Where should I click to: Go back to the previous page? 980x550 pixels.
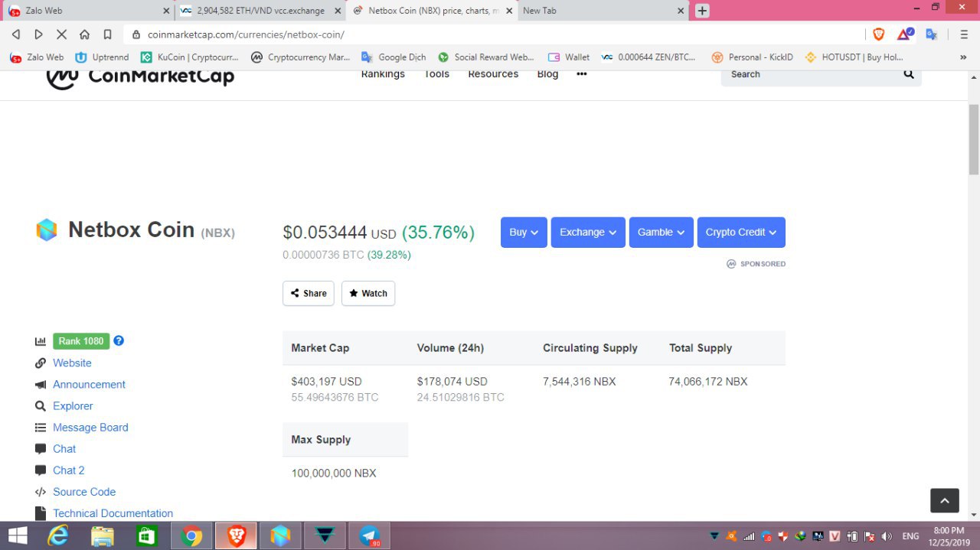(16, 34)
